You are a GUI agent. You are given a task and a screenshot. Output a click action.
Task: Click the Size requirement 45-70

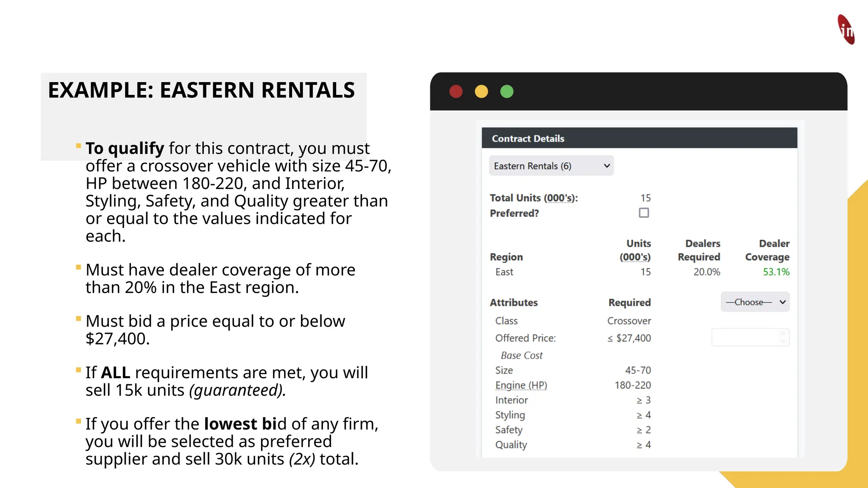(638, 370)
